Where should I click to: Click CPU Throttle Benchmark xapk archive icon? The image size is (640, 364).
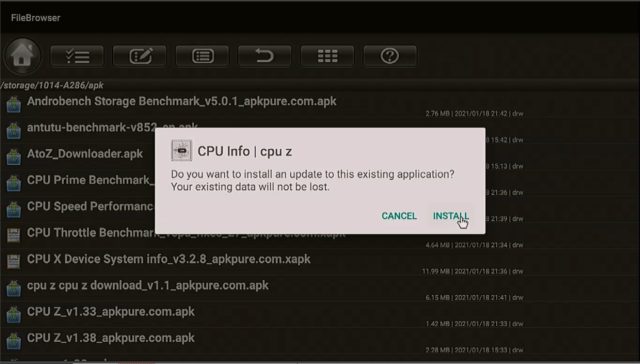13,235
